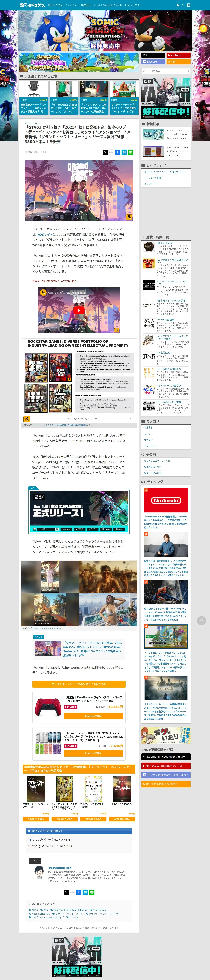Share on X beside the article date
Image resolution: width=210 pixels, height=980 pixels.
105,152
